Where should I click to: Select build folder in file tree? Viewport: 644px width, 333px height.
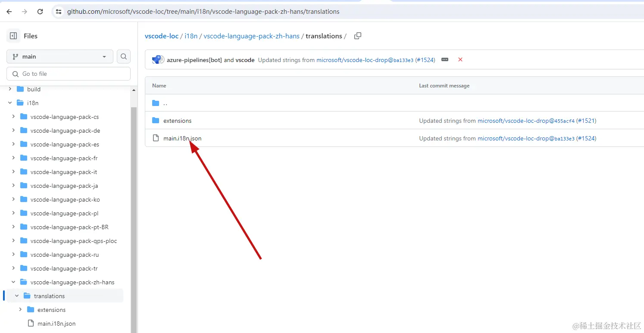tap(34, 89)
